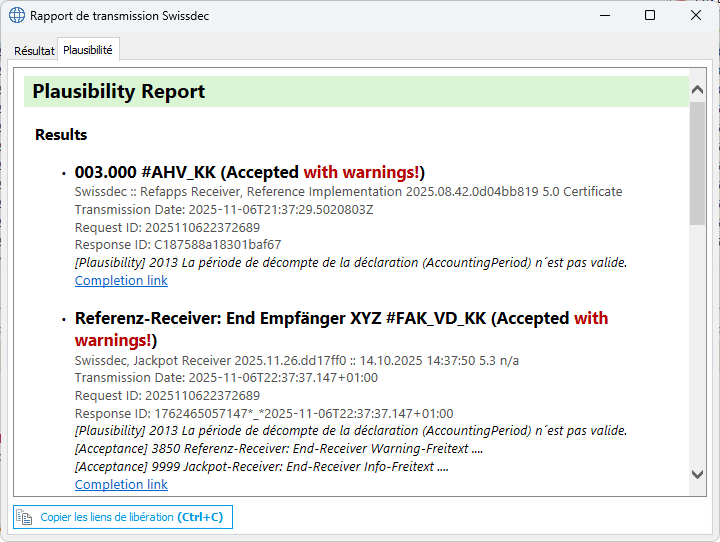Click the scrollbar down arrow
720x542 pixels.
(697, 474)
